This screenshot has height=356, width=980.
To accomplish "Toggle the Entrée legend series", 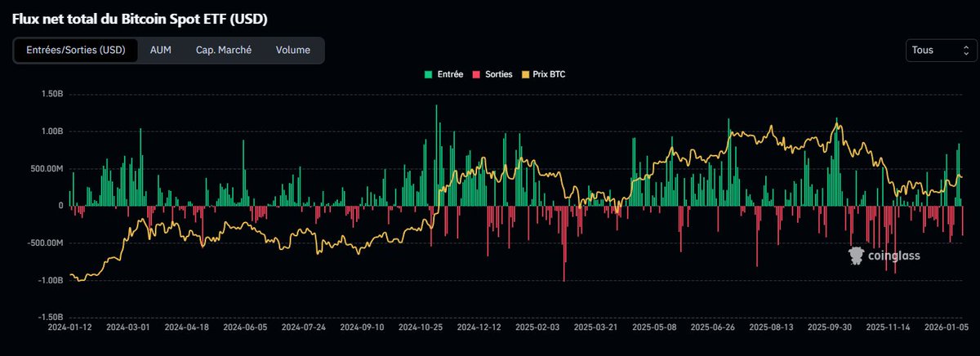I will pos(443,74).
